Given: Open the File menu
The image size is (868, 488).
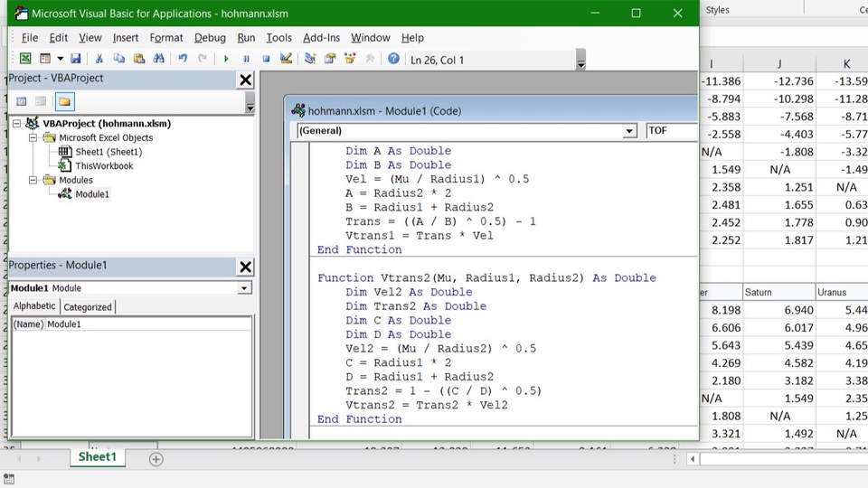Looking at the screenshot, I should pyautogui.click(x=29, y=38).
